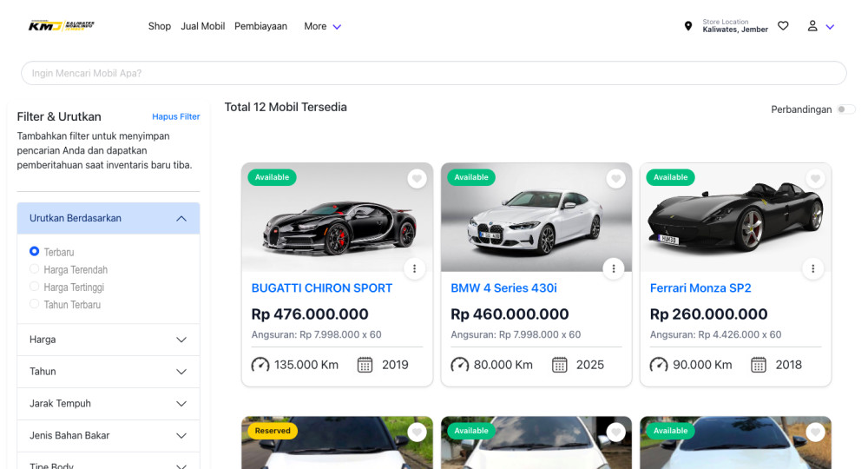Image resolution: width=868 pixels, height=469 pixels.
Task: Select the Harga Terendah sort option
Action: click(x=35, y=269)
